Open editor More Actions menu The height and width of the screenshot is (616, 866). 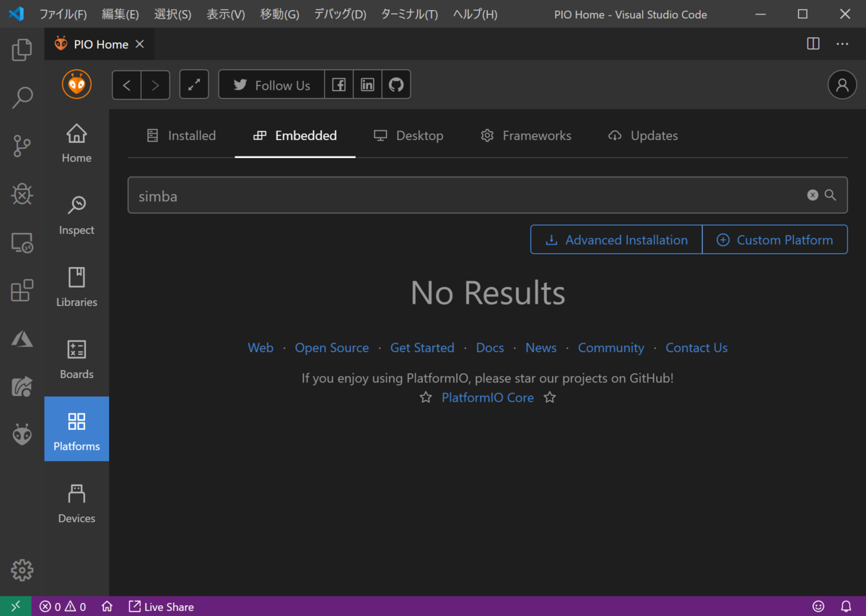pos(842,44)
